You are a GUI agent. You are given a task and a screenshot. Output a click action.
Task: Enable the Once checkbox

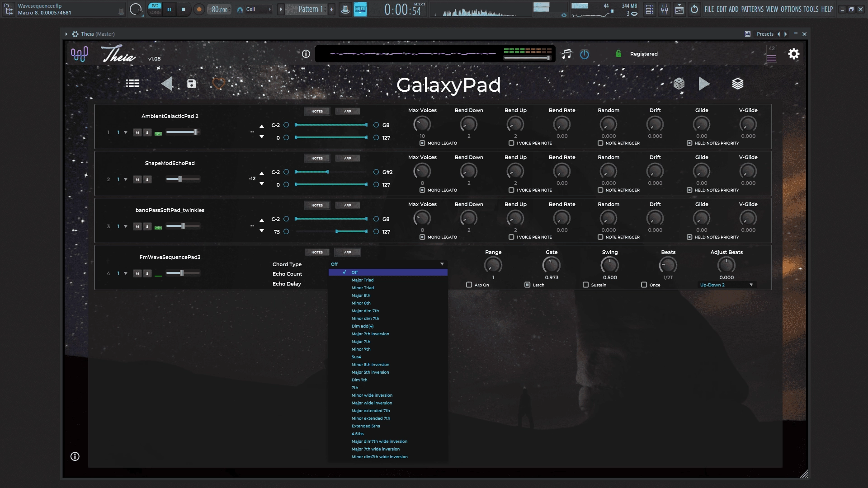[x=644, y=285]
